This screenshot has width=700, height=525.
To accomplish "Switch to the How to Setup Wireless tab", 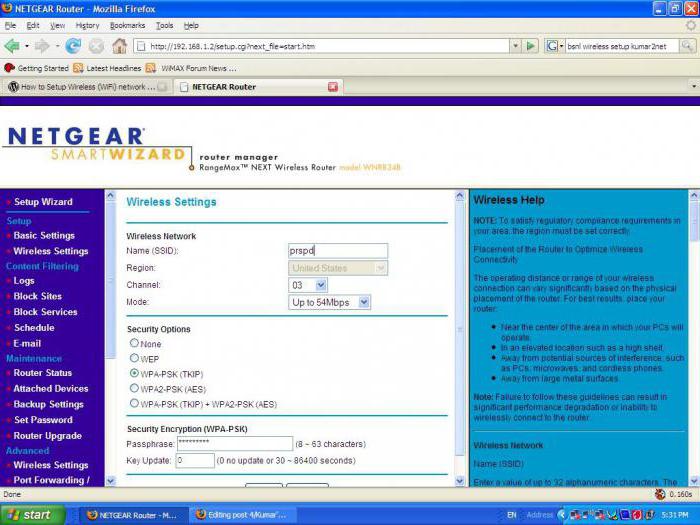I will click(x=87, y=87).
